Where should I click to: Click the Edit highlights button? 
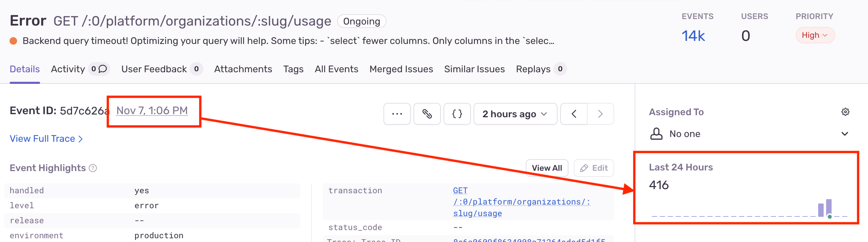(x=594, y=168)
